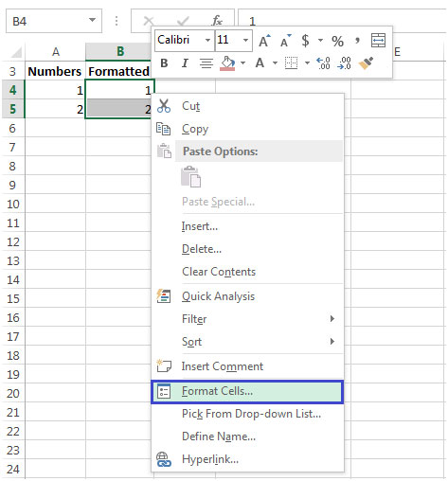448x481 pixels.
Task: Toggle Italic formatting in the mini toolbar
Action: (x=185, y=63)
